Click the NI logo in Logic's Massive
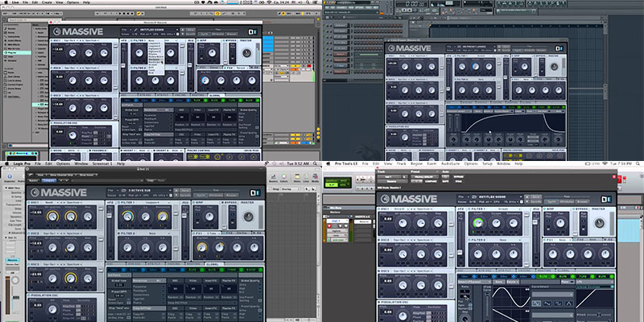The height and width of the screenshot is (322, 644). [255, 192]
